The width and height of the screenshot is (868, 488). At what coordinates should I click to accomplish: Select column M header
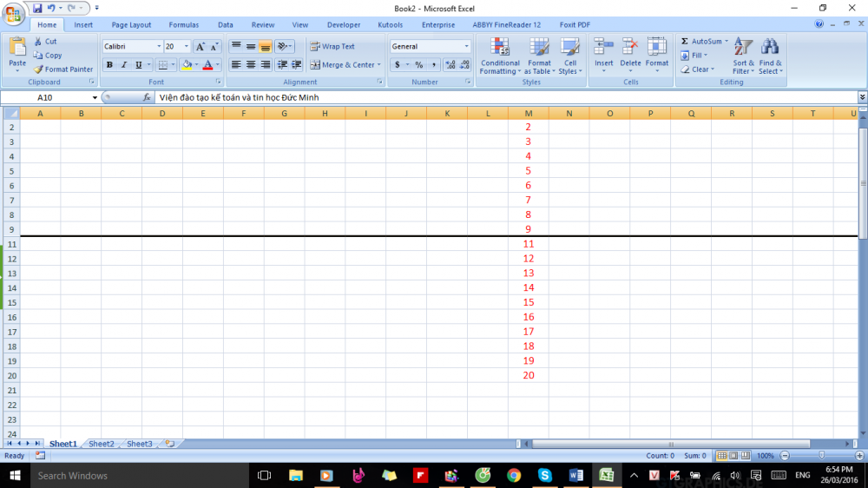(x=528, y=114)
